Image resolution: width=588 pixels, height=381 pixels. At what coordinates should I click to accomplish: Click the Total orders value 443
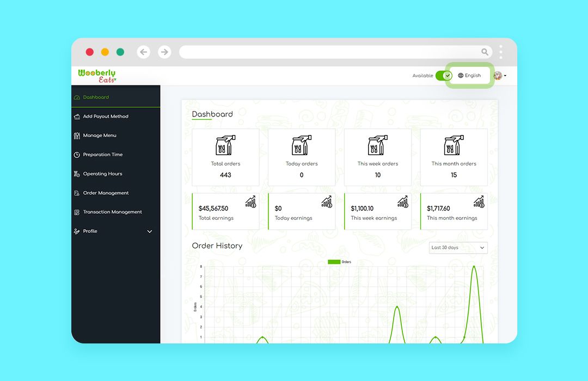point(225,175)
